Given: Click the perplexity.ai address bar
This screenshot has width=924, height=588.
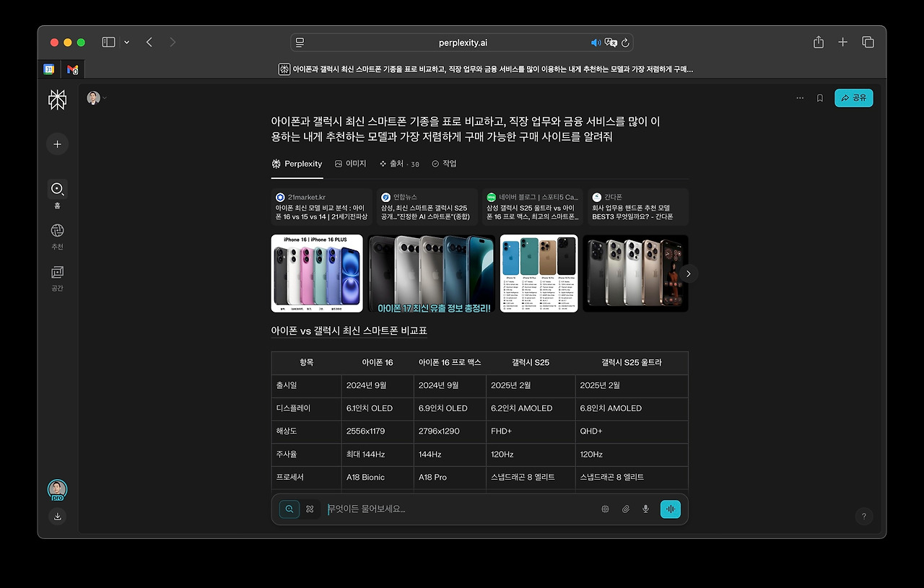Looking at the screenshot, I should 462,43.
